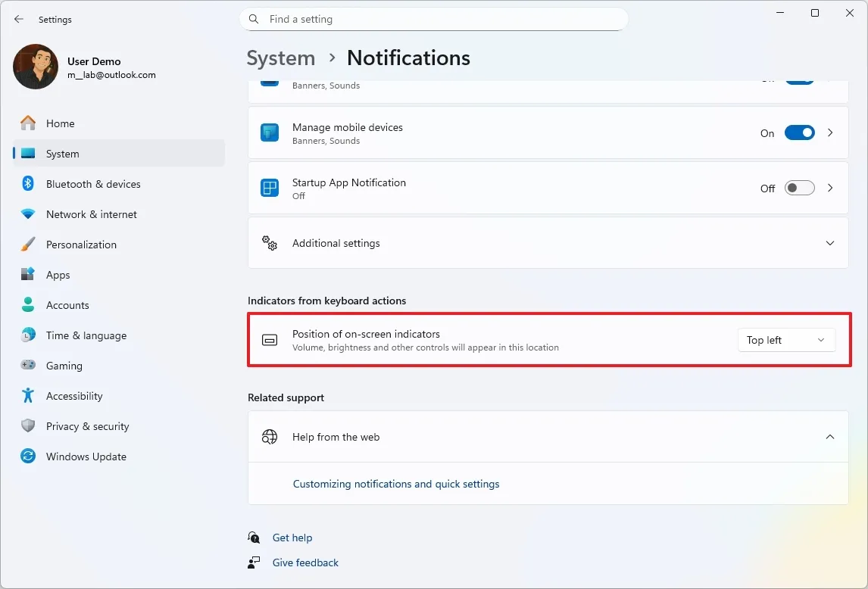Click the user profile avatar picture
868x589 pixels.
[35, 67]
